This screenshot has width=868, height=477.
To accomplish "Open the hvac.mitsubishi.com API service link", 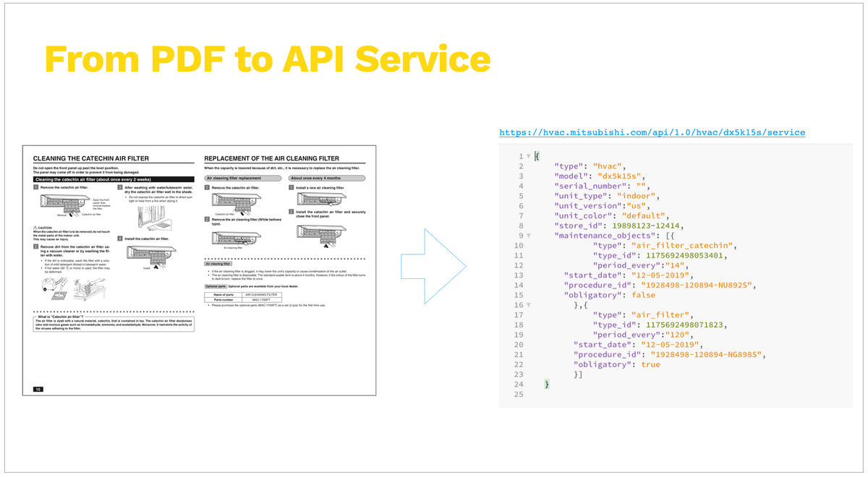I will tap(652, 132).
